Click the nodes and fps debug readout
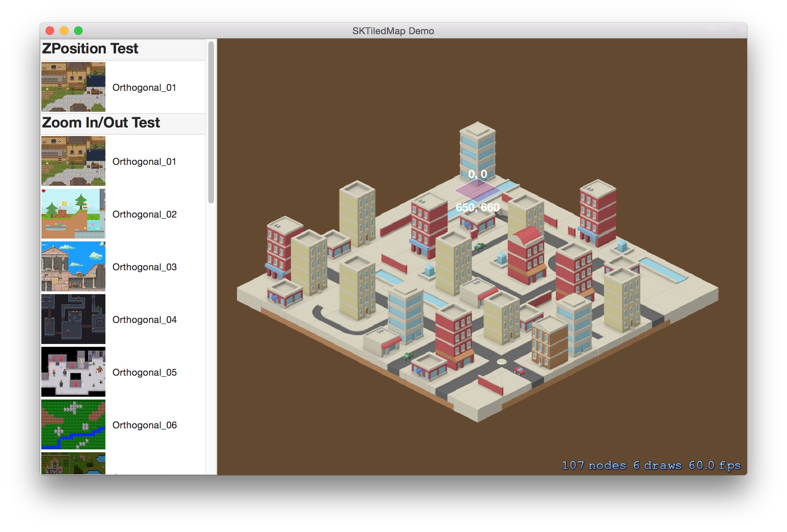The height and width of the screenshot is (532, 787). [651, 465]
